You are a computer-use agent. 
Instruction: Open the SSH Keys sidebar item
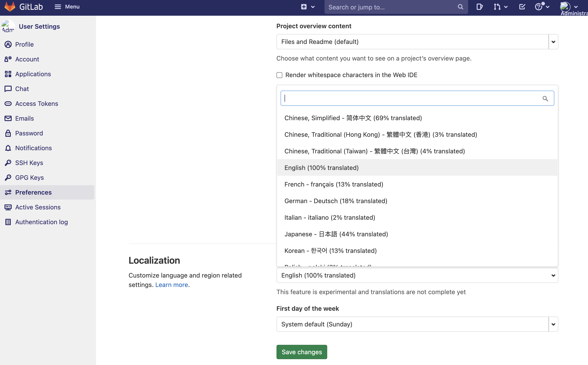(x=29, y=163)
